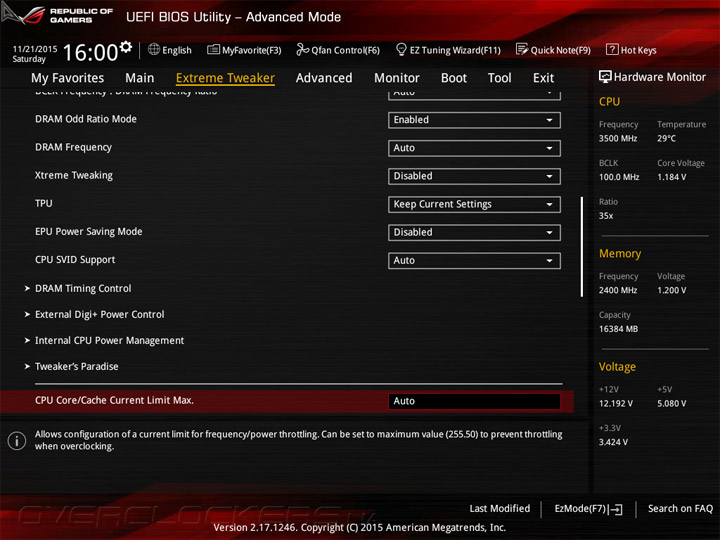
Task: Select CPU Core/Cache Current Limit Max. label
Action: click(114, 400)
